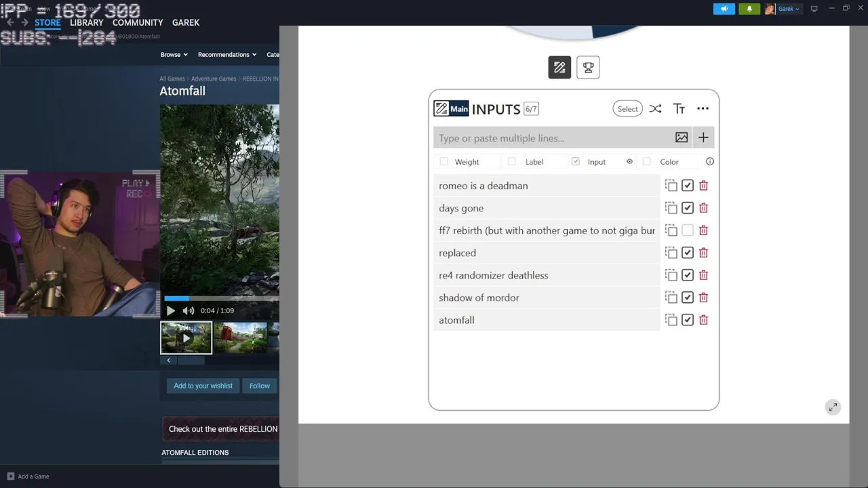Delete the 'shadow of mordor' entry
The height and width of the screenshot is (488, 868).
(703, 297)
